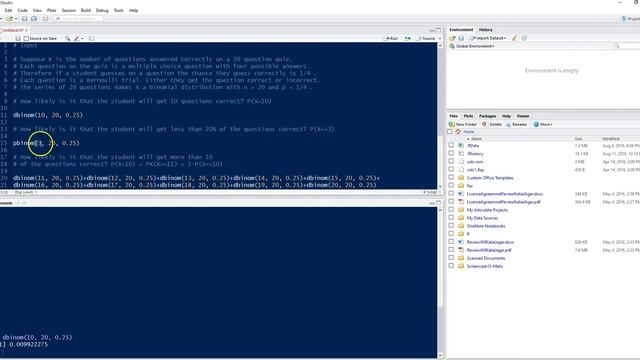Switch to the Help pane tab
This screenshot has width=640, height=360.
pyautogui.click(x=506, y=116)
